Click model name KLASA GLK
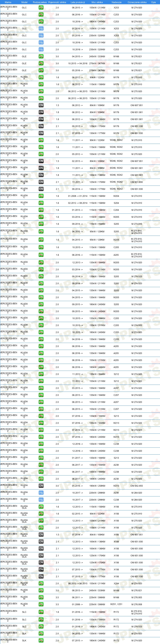This screenshot has height=644, width=160. (x=24, y=583)
